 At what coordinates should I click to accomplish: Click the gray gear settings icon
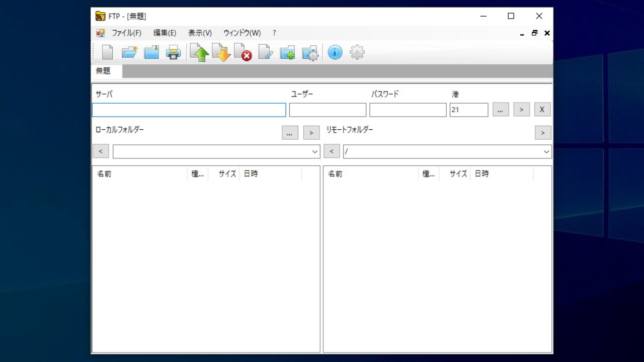pos(357,52)
